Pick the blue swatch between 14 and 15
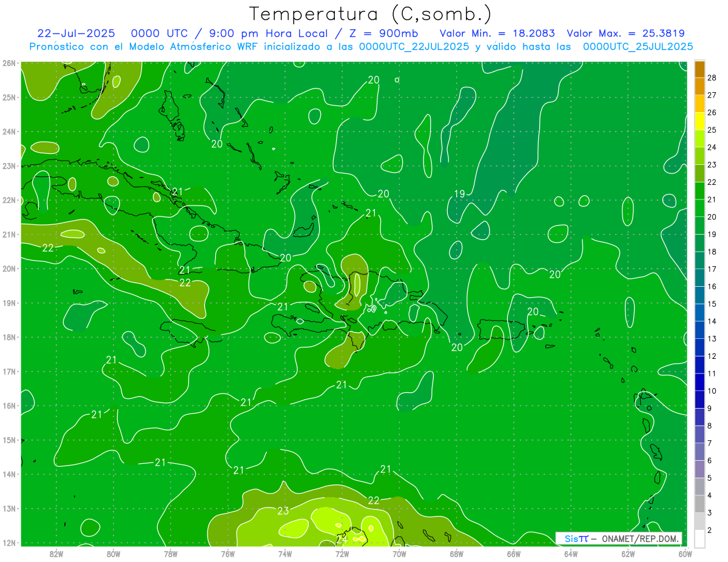 tap(699, 312)
